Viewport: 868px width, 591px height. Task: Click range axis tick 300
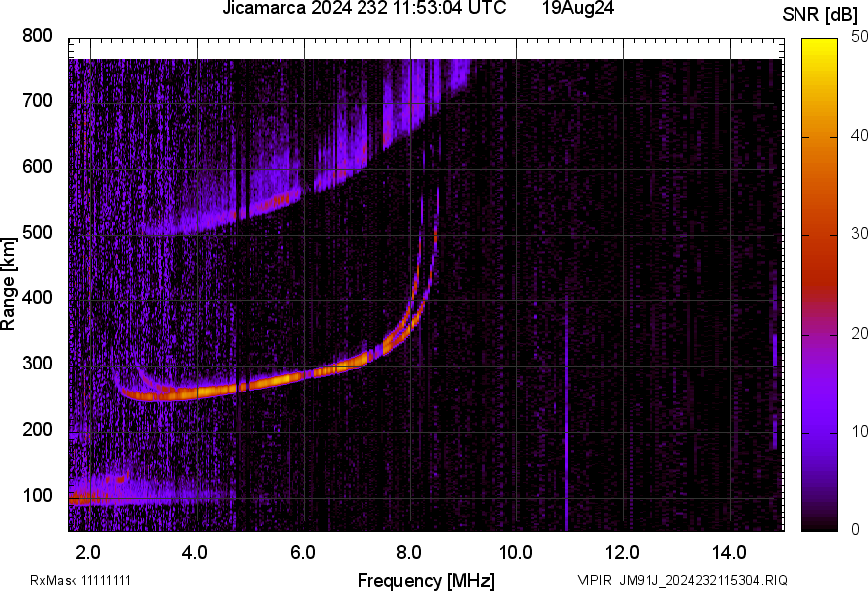click(x=37, y=364)
